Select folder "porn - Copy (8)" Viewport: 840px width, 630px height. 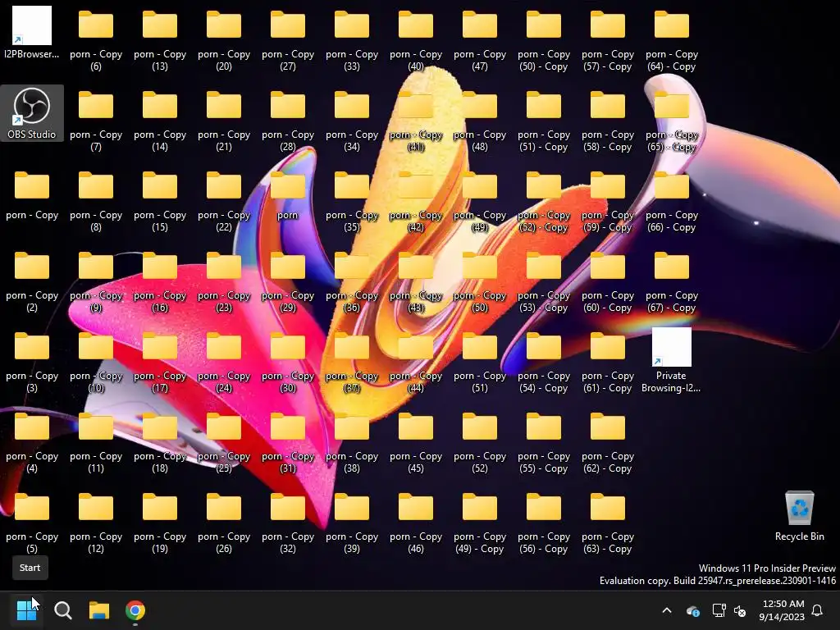click(x=96, y=202)
